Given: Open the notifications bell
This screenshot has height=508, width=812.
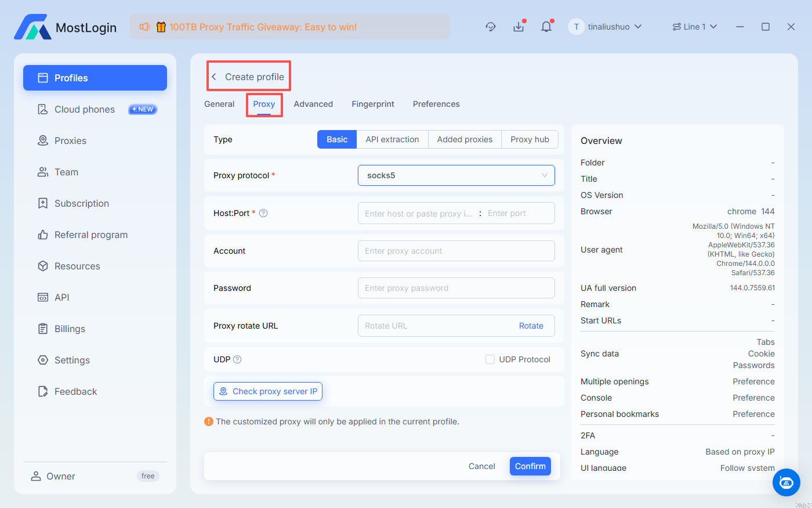Looking at the screenshot, I should pyautogui.click(x=546, y=27).
